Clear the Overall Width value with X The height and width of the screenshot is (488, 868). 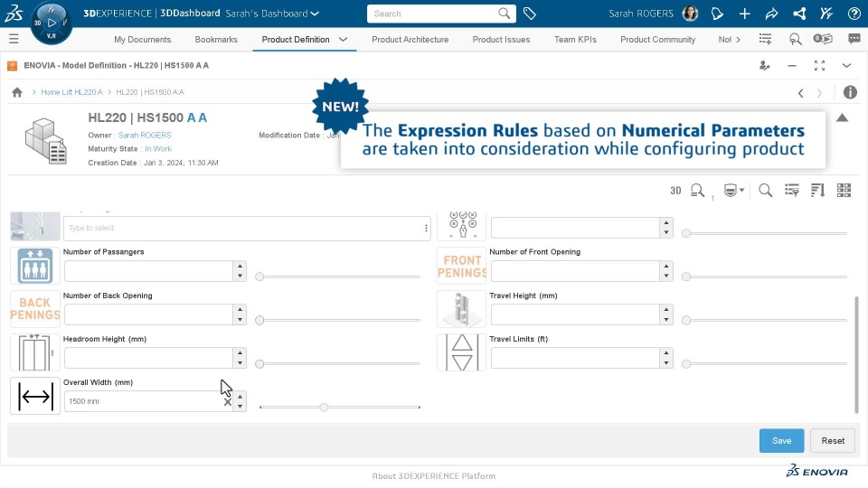[x=228, y=402]
